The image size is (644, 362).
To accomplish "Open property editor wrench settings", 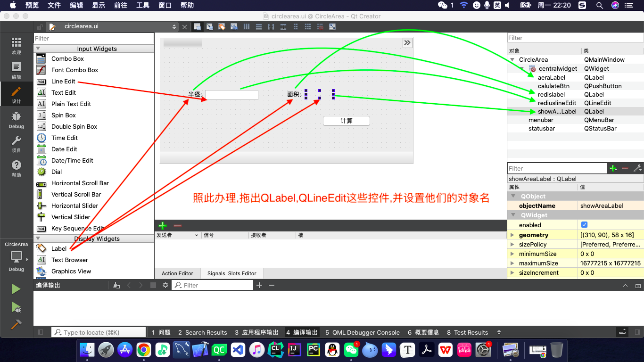I will 637,168.
